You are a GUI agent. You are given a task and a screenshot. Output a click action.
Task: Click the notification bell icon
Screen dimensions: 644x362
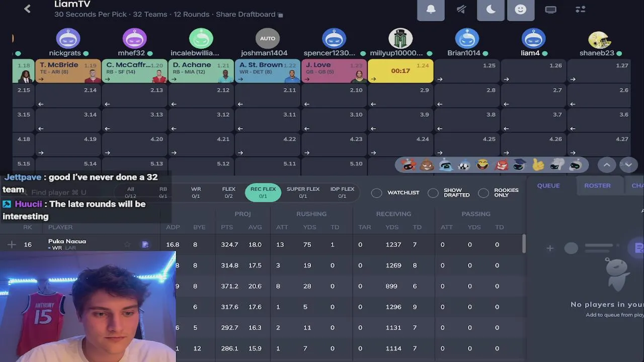coord(431,9)
